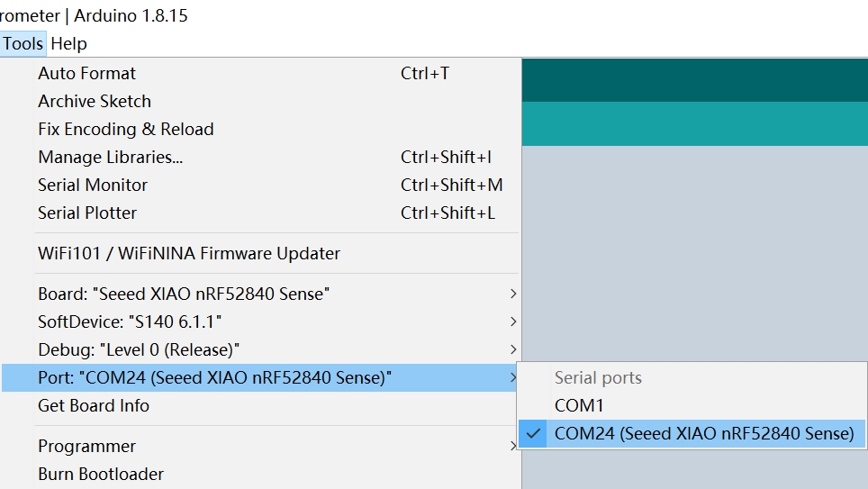The height and width of the screenshot is (489, 868).
Task: Expand the Debug Level 0 submenu
Action: 261,350
